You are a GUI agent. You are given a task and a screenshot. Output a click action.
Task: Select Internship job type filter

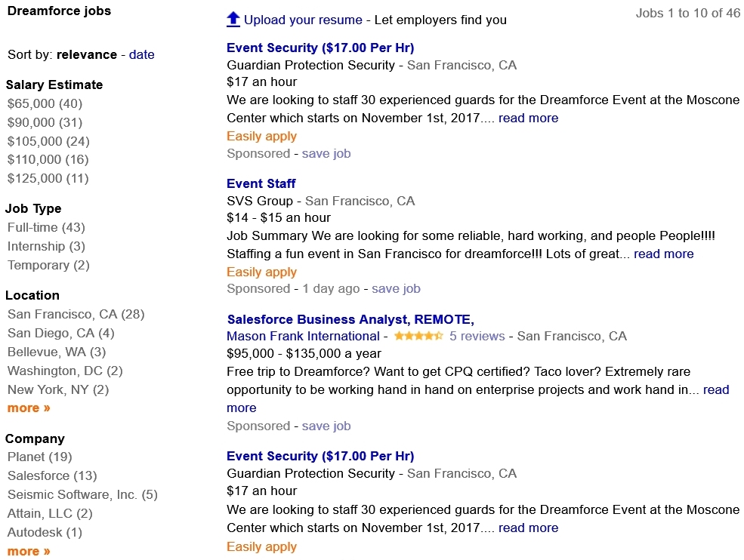pyautogui.click(x=46, y=246)
